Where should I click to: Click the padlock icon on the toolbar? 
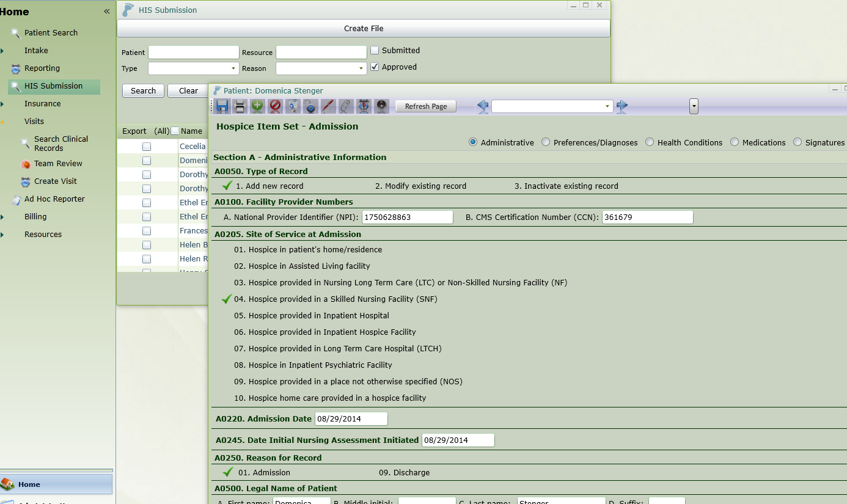pyautogui.click(x=310, y=106)
